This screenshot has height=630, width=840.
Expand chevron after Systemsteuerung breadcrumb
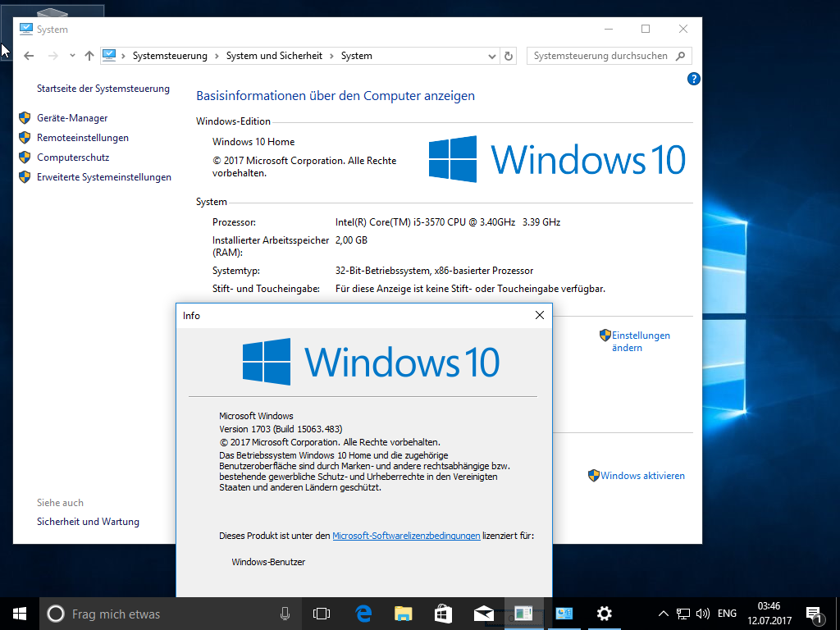point(217,56)
